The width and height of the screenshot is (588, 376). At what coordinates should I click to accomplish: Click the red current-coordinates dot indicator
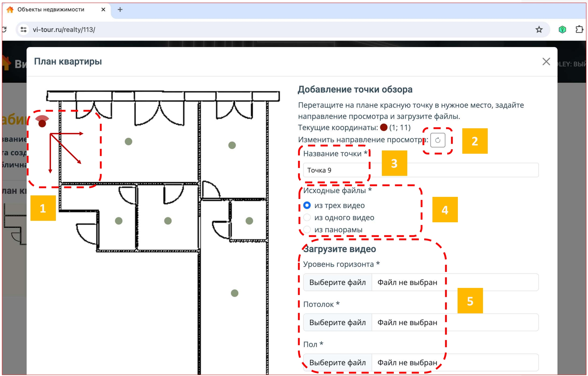coord(384,127)
